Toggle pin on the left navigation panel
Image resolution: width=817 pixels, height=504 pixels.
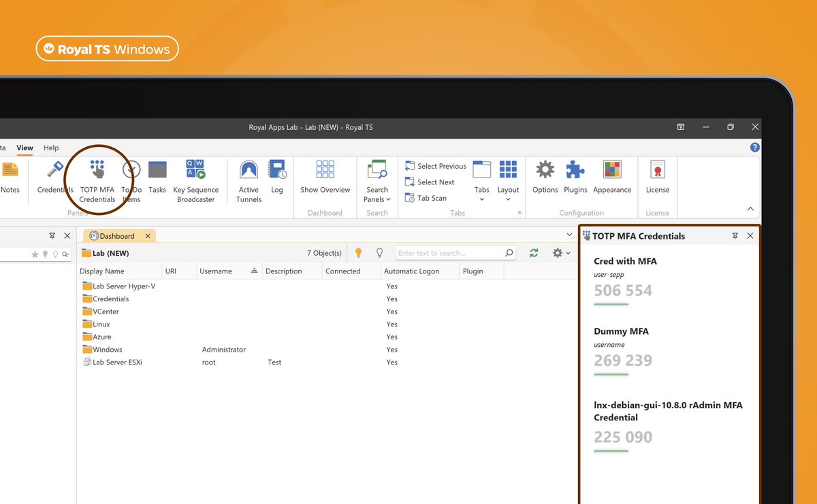click(x=52, y=235)
